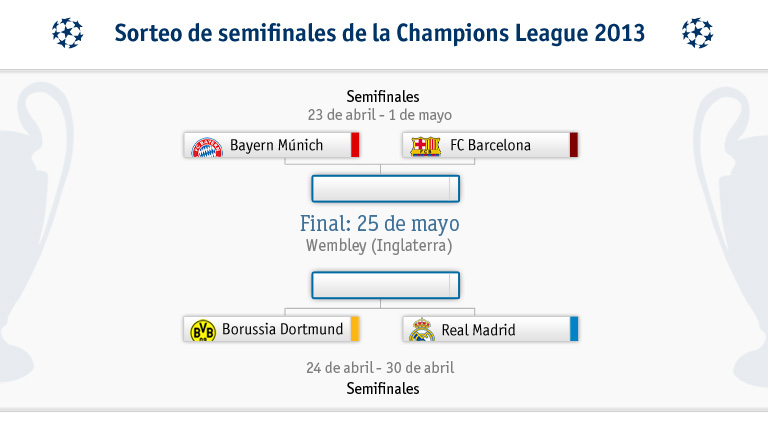768x432 pixels.
Task: Choose the Borussia Dortmund team name
Action: click(283, 329)
